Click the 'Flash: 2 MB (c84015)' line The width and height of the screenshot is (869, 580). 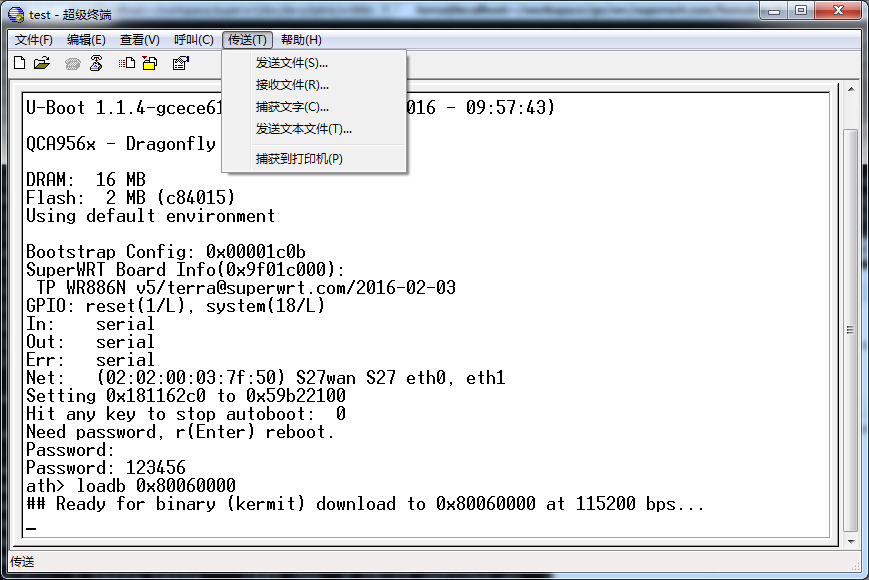(131, 198)
